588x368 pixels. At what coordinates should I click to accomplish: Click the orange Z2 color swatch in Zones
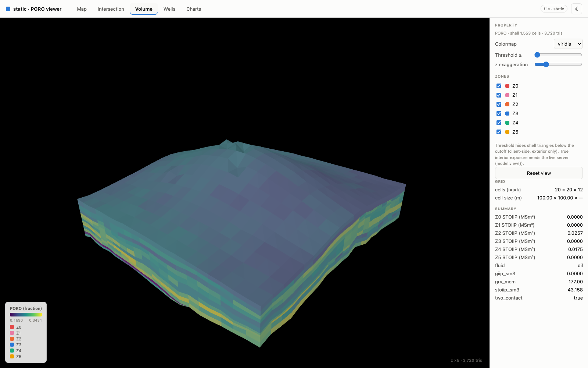click(x=507, y=104)
